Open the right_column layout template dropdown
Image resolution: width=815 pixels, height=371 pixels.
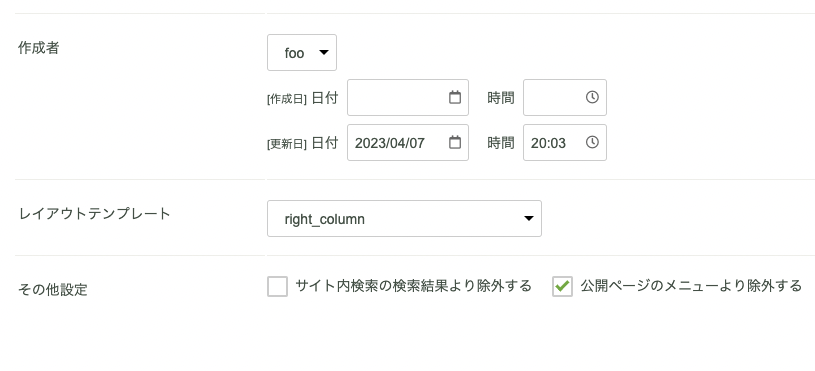tap(404, 219)
